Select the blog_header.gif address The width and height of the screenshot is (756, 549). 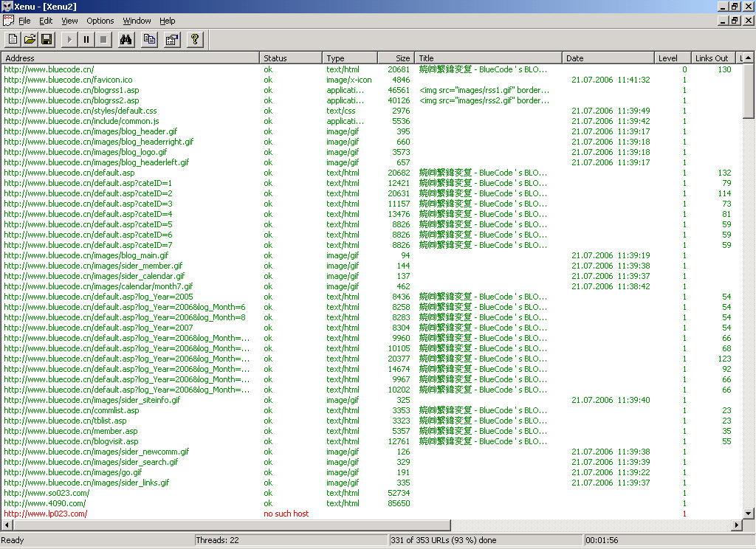point(91,131)
